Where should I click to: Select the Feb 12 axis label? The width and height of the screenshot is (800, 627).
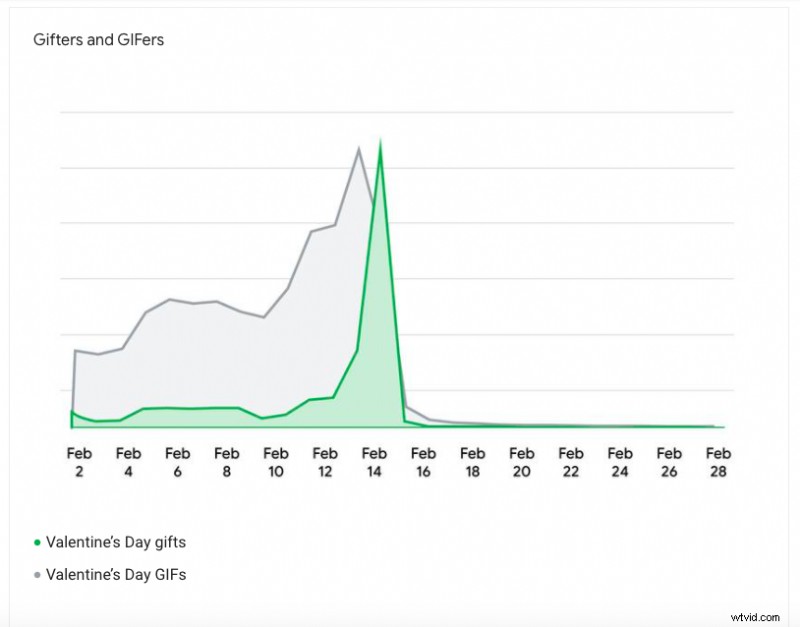tap(325, 462)
